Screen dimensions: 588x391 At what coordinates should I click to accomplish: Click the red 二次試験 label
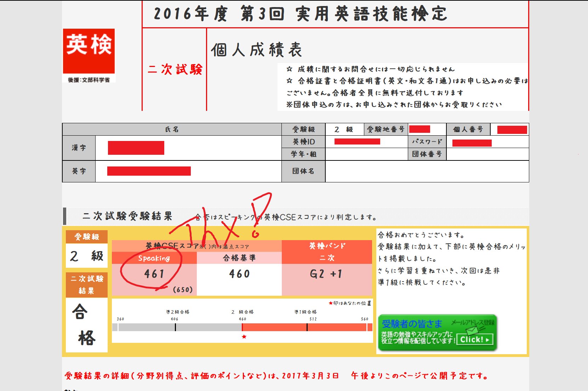tap(175, 69)
